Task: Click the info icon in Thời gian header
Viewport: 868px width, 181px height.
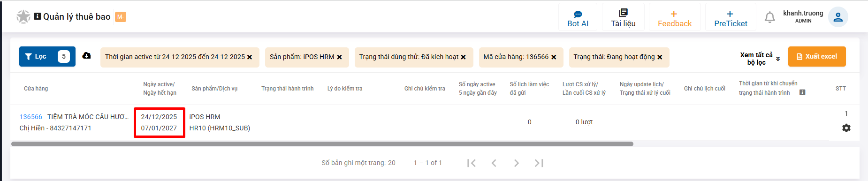Action: (x=802, y=92)
